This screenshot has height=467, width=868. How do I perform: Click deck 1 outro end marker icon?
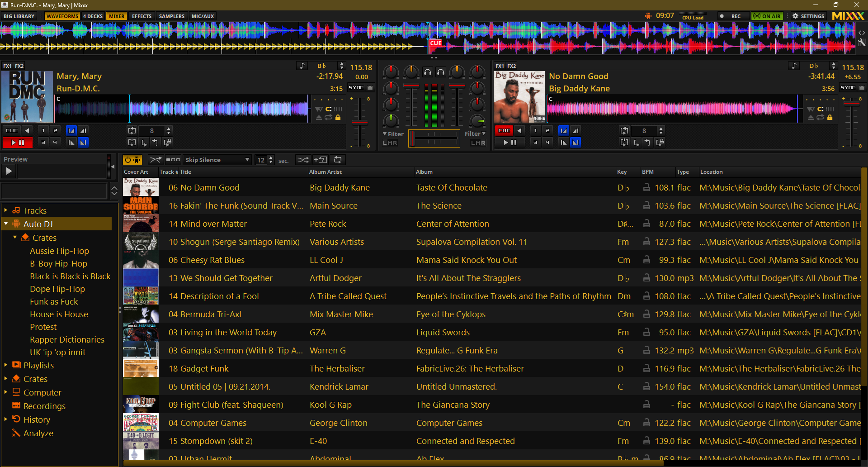pos(83,142)
